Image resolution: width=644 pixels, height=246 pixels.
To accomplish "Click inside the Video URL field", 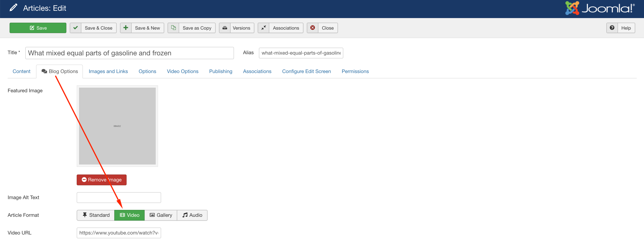I will point(119,233).
